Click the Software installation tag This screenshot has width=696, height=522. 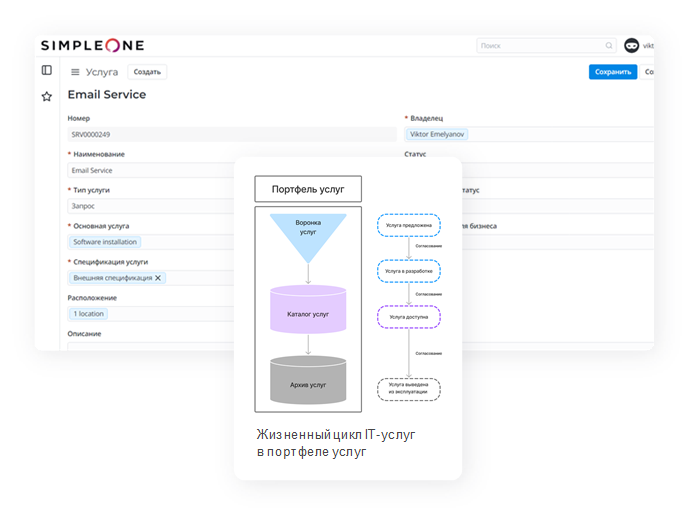tap(105, 242)
